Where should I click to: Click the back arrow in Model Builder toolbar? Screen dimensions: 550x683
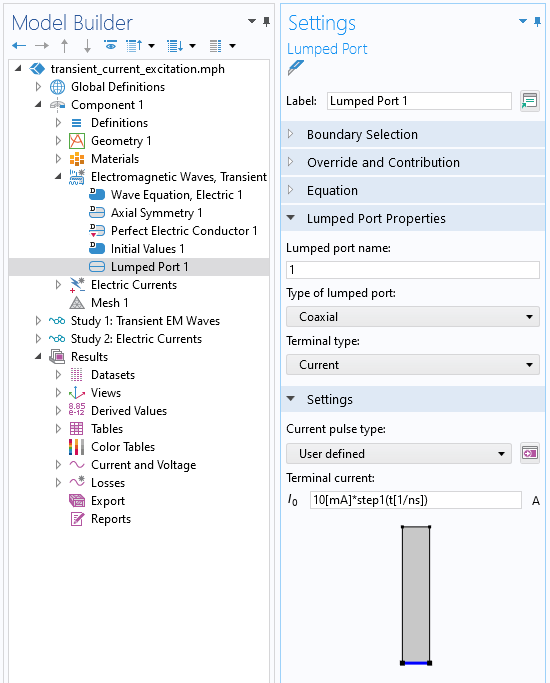click(19, 45)
